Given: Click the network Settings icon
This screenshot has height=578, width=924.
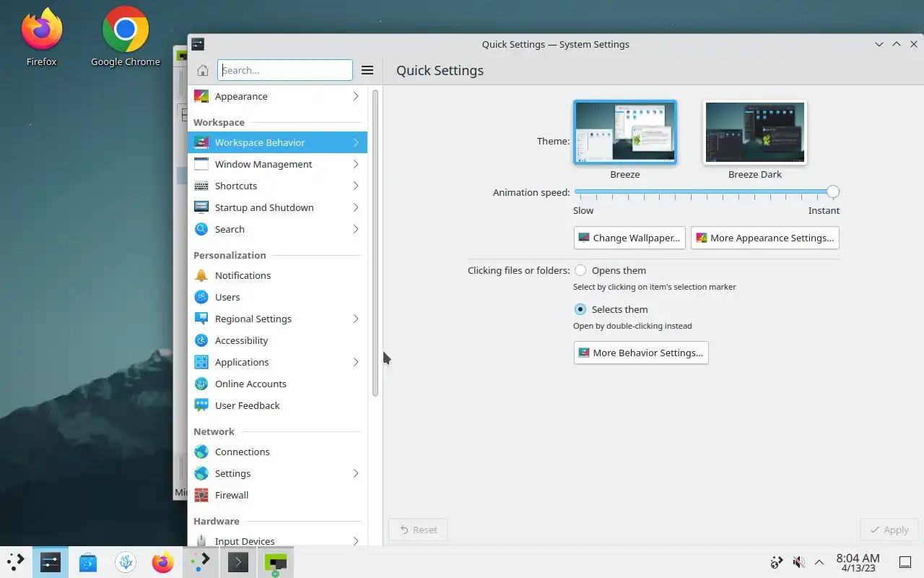Looking at the screenshot, I should click(x=201, y=473).
